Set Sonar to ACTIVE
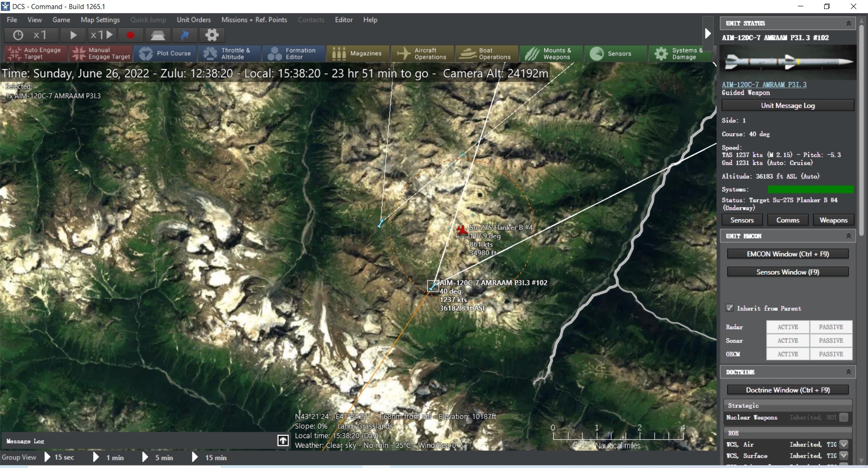Image resolution: width=868 pixels, height=468 pixels. pos(788,341)
